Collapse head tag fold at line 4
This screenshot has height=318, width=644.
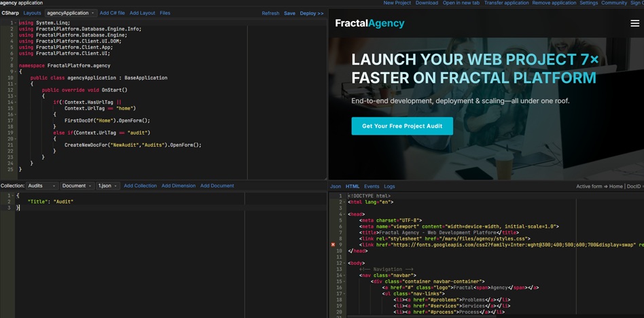click(x=344, y=214)
